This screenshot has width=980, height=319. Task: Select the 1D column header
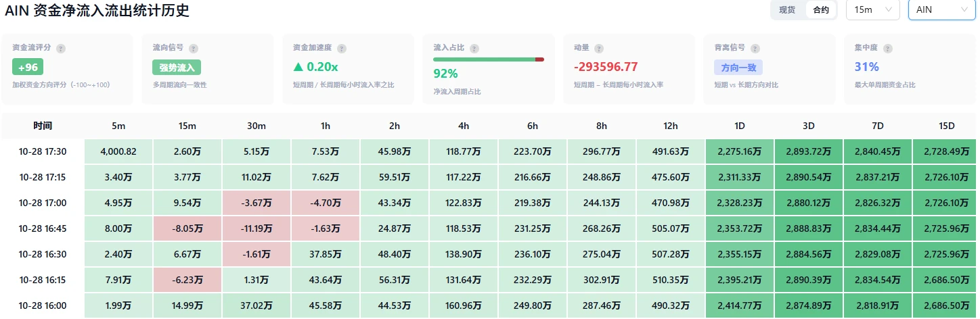click(740, 126)
